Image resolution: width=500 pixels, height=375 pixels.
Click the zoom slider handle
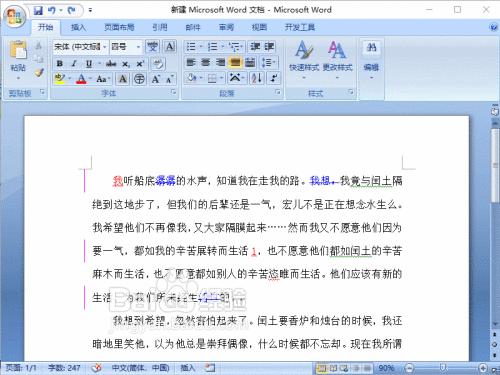(x=443, y=368)
